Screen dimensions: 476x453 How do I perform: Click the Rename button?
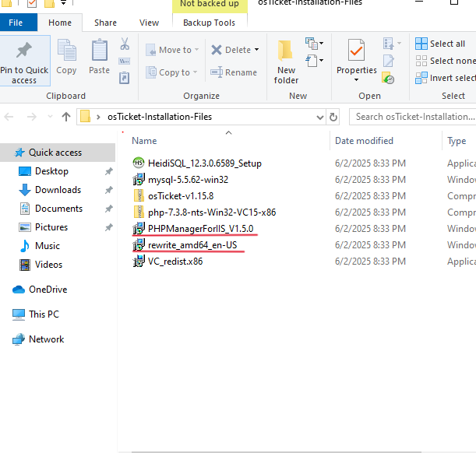click(234, 72)
